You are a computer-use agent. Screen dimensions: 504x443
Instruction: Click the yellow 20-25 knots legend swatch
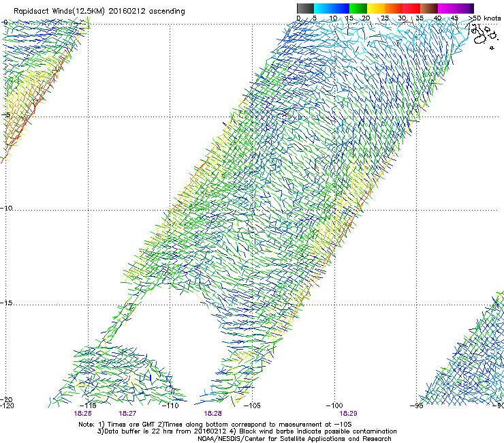376,8
